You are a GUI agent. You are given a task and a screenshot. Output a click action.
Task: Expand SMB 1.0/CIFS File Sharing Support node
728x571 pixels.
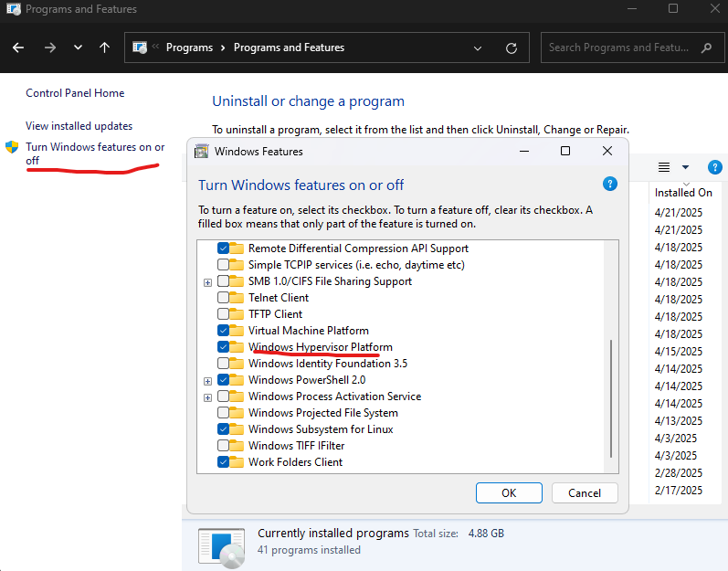coord(207,282)
